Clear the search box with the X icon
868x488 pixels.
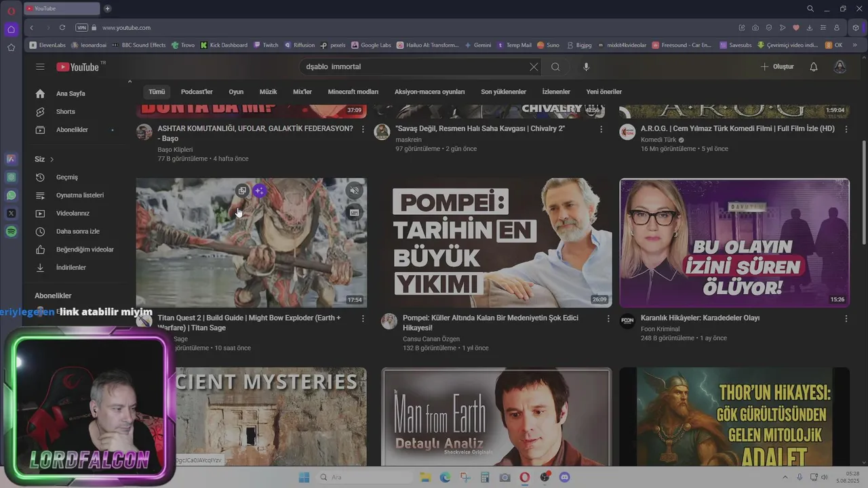click(x=534, y=66)
